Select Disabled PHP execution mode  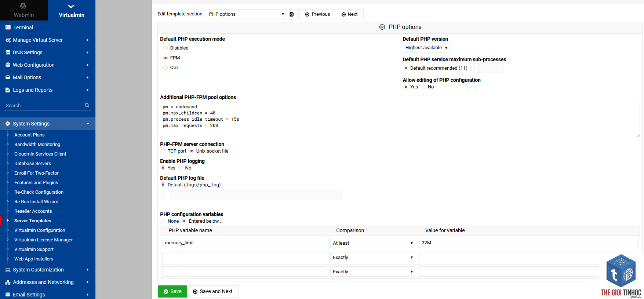click(x=165, y=48)
